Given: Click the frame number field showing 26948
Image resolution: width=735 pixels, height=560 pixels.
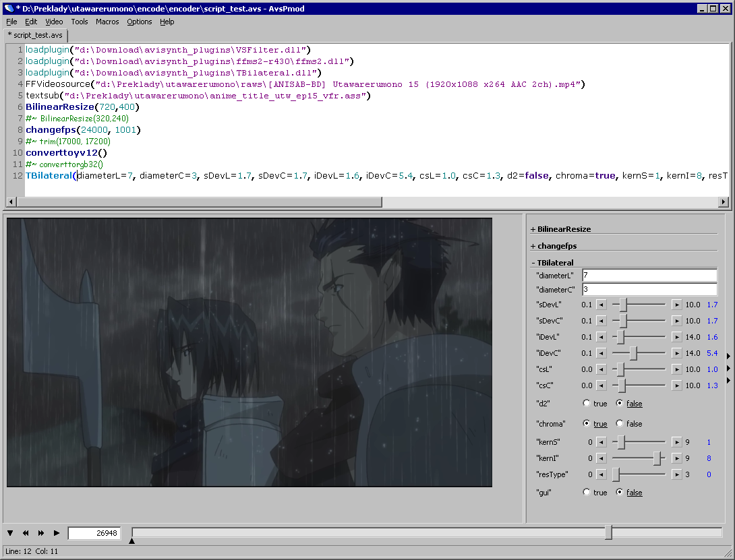Looking at the screenshot, I should (94, 533).
